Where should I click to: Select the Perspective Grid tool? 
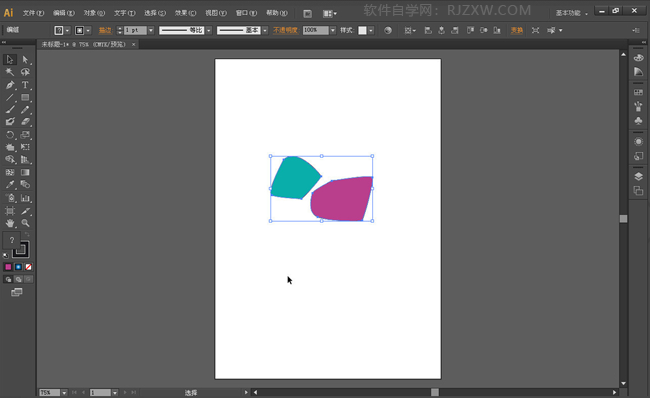tap(25, 160)
